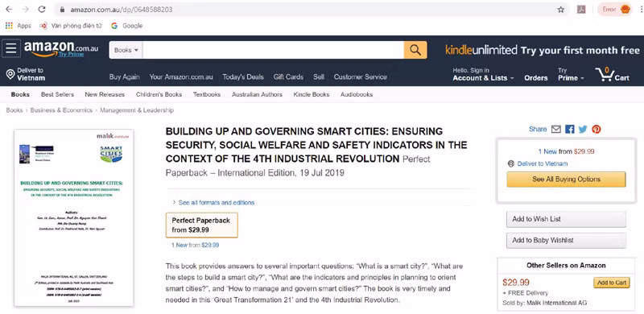Reload the page in browser
Viewport: 644px width, 314px height.
point(42,10)
